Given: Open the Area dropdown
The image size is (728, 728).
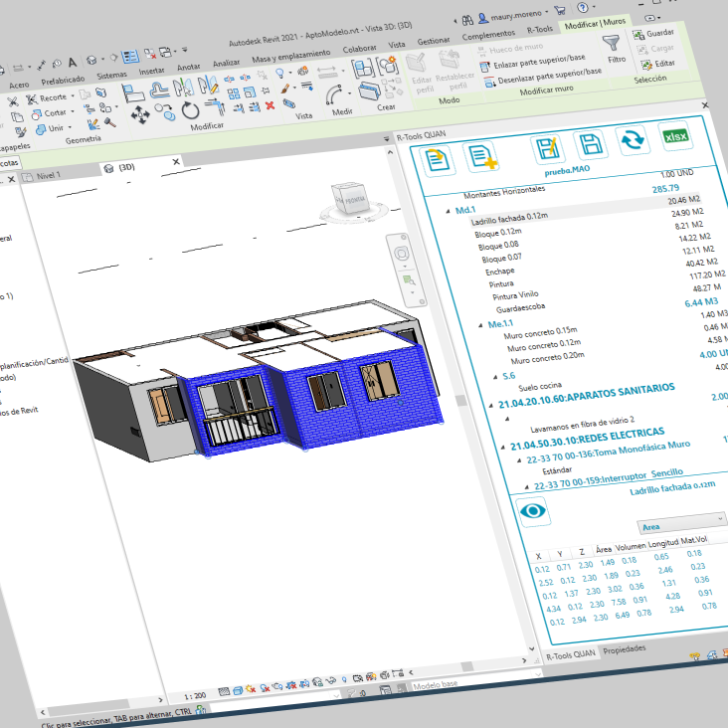Looking at the screenshot, I should coord(682,522).
